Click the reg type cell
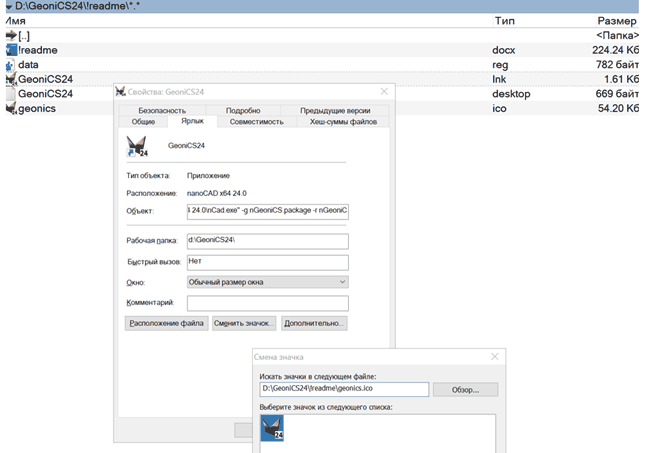646x453 pixels. [500, 65]
